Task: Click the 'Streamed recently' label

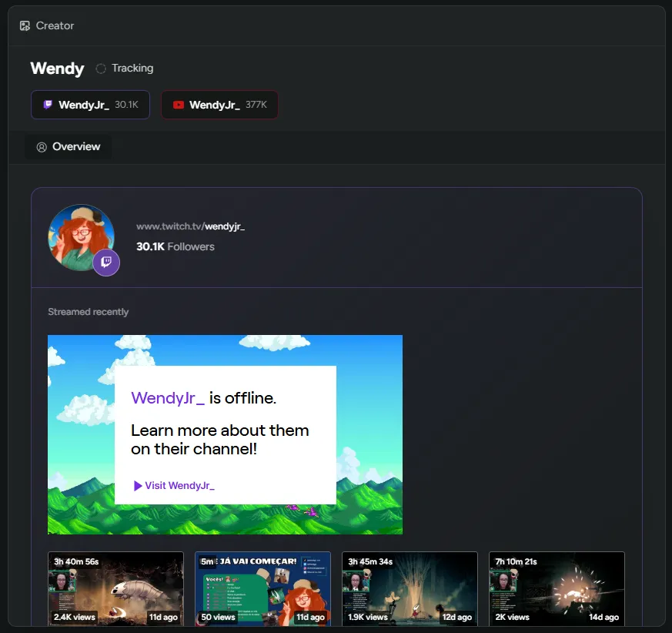Action: 89,312
